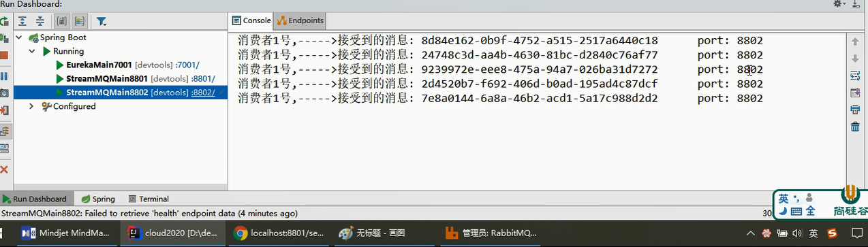Image resolution: width=868 pixels, height=247 pixels.
Task: Open the notification center icon
Action: point(857,233)
